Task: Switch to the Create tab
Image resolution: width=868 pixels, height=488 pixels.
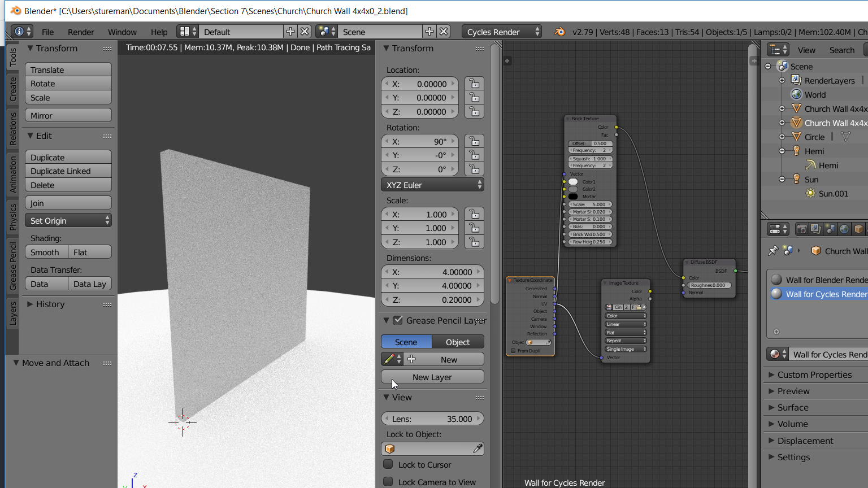Action: click(12, 89)
